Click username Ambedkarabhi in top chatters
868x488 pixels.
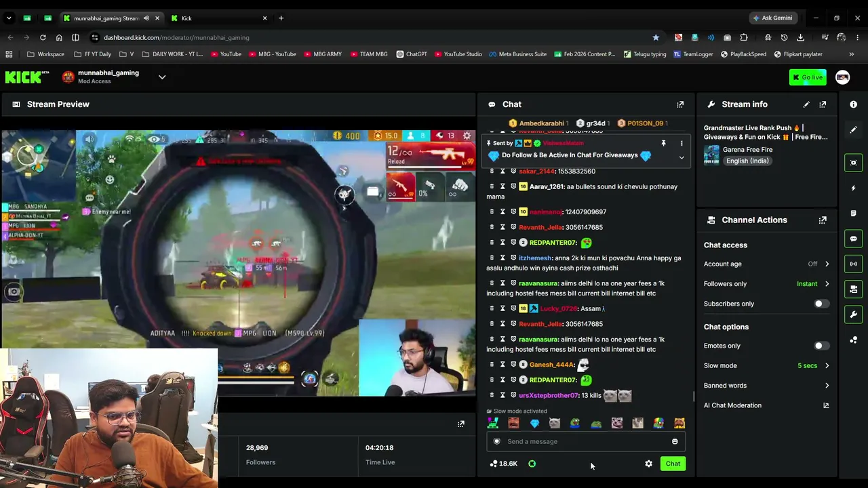click(x=541, y=123)
